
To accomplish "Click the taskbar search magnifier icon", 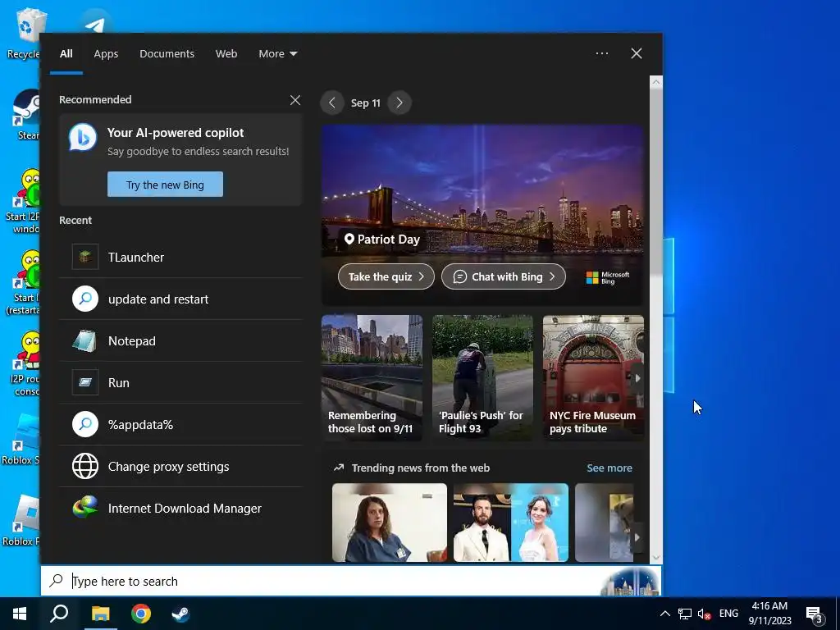I will click(59, 614).
